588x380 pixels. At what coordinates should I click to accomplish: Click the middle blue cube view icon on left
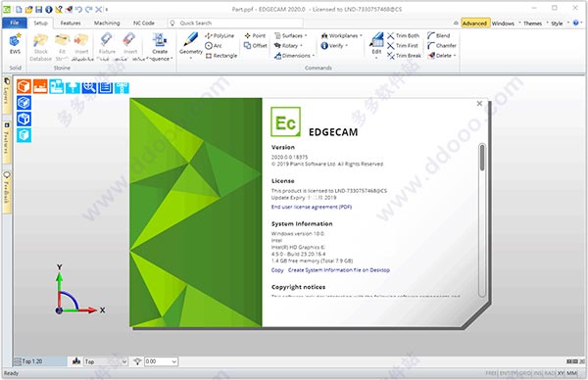click(x=24, y=119)
